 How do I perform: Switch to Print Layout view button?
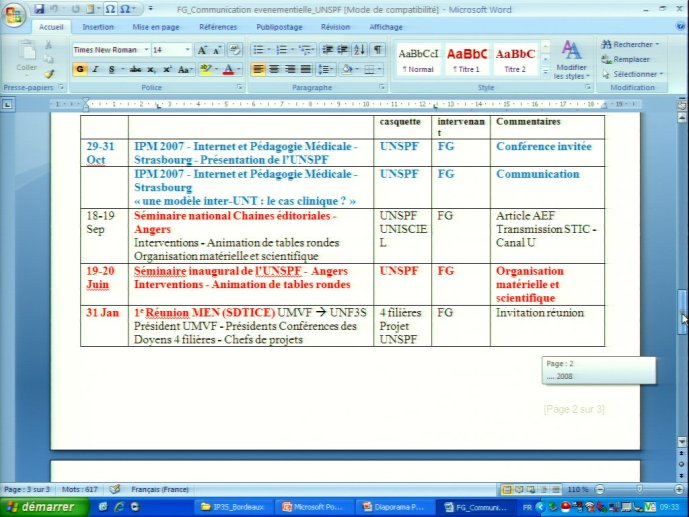point(507,489)
